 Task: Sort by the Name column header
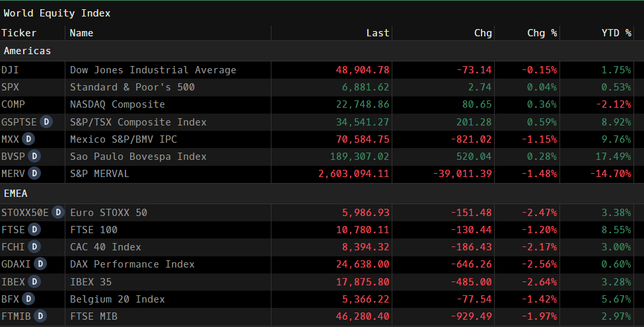tap(168, 33)
